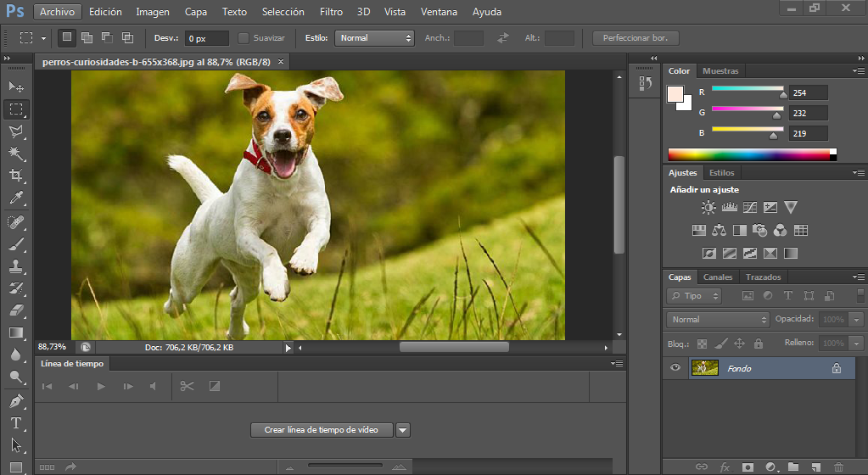Choose the Clone Stamp tool
This screenshot has width=868, height=475.
pos(16,266)
